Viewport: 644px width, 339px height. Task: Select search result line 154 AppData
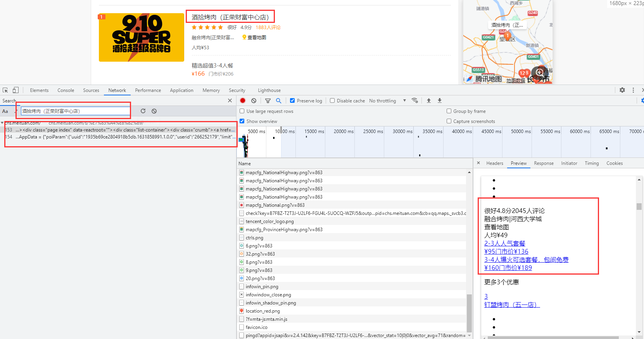(119, 137)
